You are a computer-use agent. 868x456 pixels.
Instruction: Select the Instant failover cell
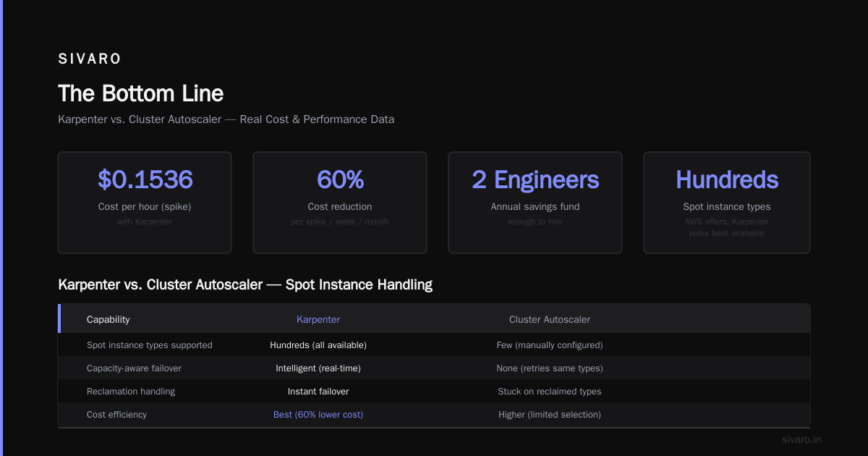coord(318,391)
